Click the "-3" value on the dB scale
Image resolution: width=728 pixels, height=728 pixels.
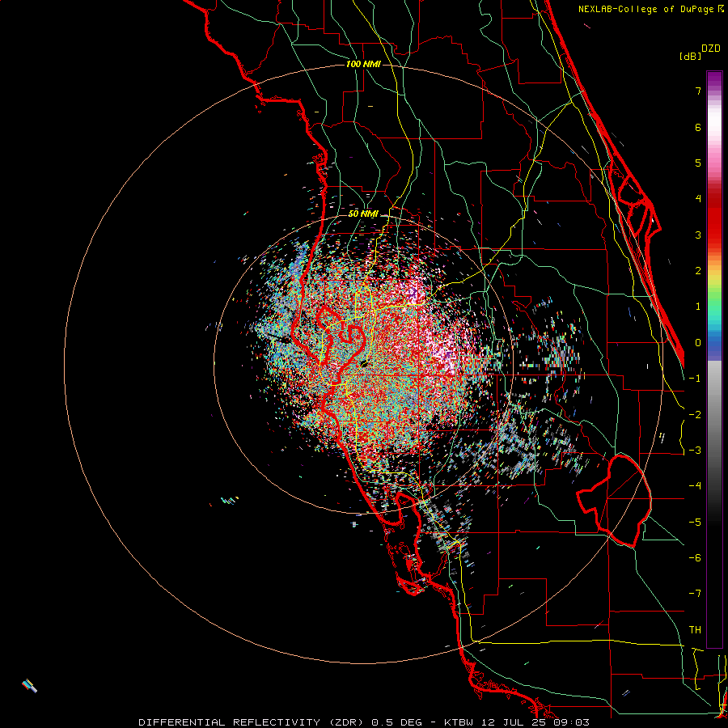point(695,451)
